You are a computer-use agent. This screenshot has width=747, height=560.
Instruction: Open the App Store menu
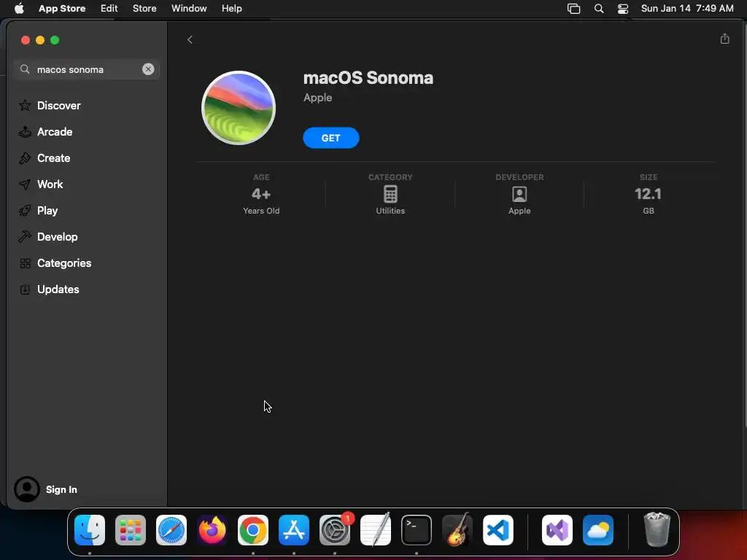click(x=62, y=8)
